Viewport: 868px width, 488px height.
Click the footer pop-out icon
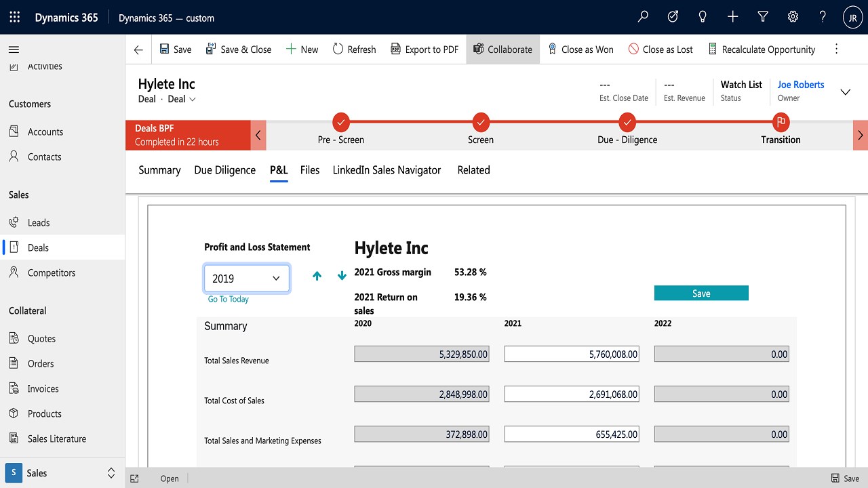coord(134,479)
